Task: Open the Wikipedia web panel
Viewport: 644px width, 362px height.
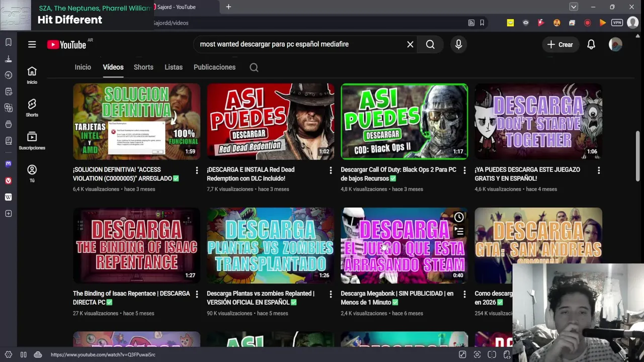Action: click(9, 197)
